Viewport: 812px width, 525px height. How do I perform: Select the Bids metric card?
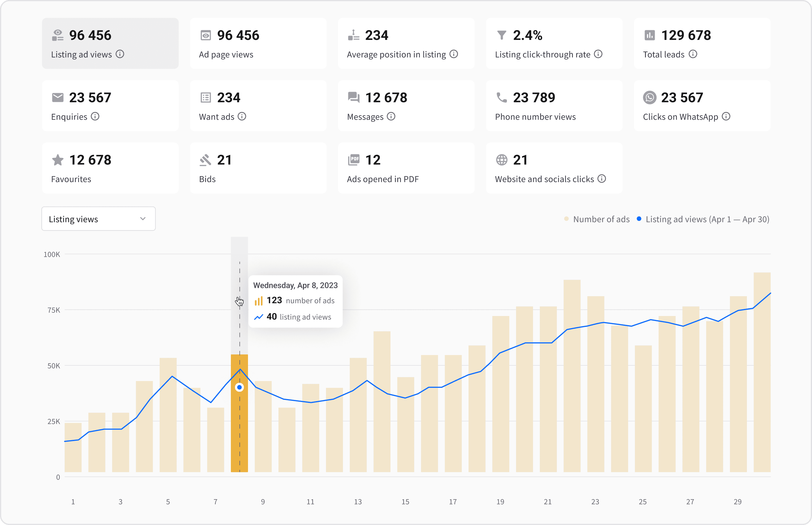tap(258, 168)
